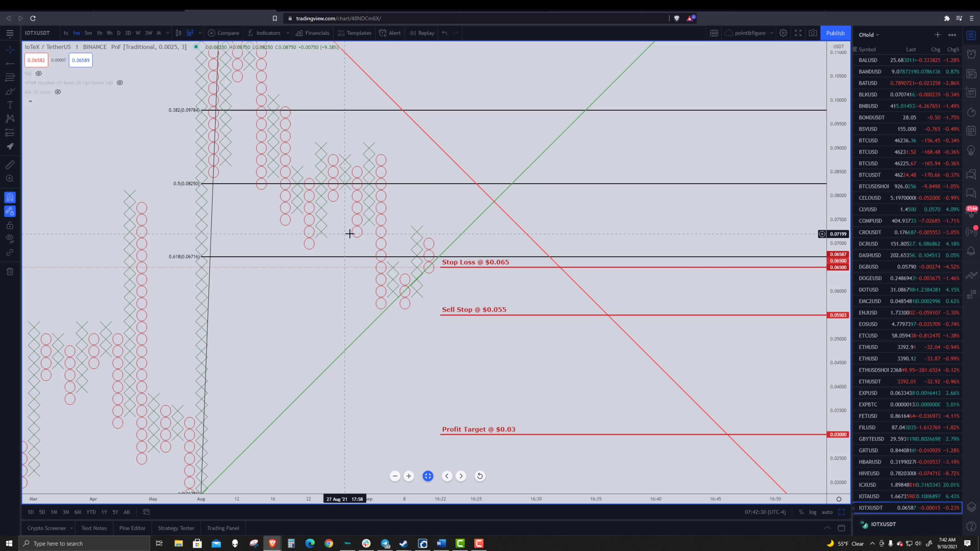980x551 pixels.
Task: Click the IOTXUSDT symbol search field
Action: pos(37,33)
